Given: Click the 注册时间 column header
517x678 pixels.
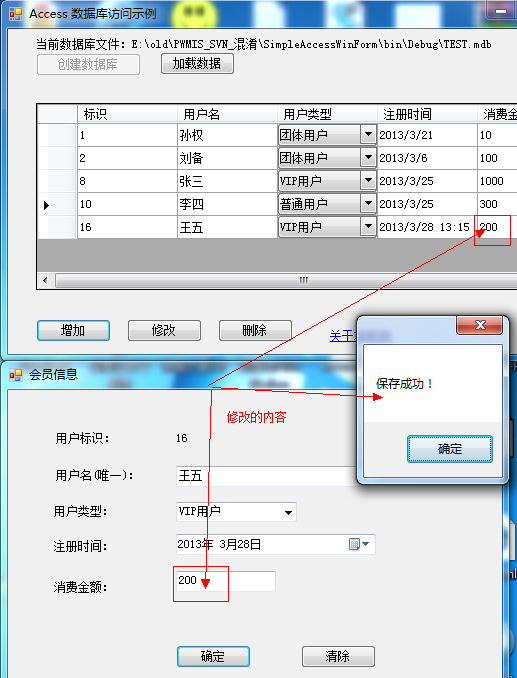Looking at the screenshot, I should pyautogui.click(x=427, y=114).
